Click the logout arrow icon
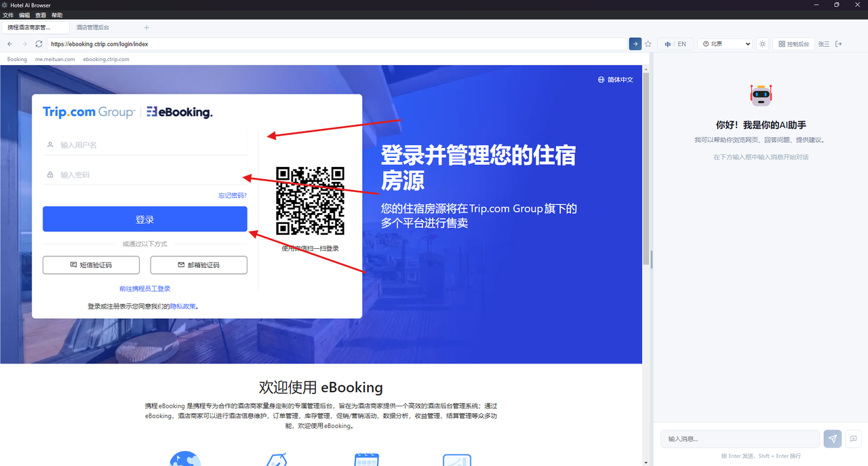This screenshot has width=868, height=466. point(839,44)
